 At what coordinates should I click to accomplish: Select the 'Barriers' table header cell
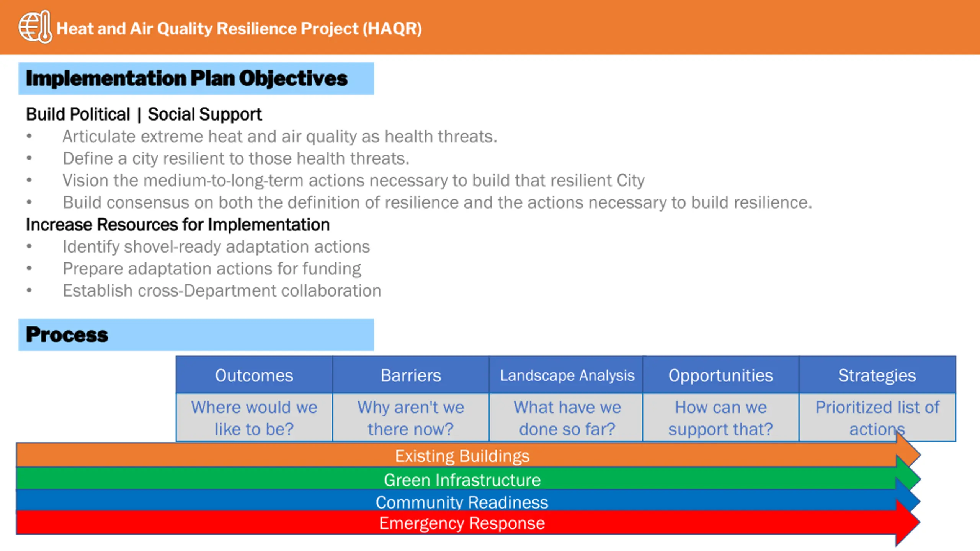pos(411,375)
